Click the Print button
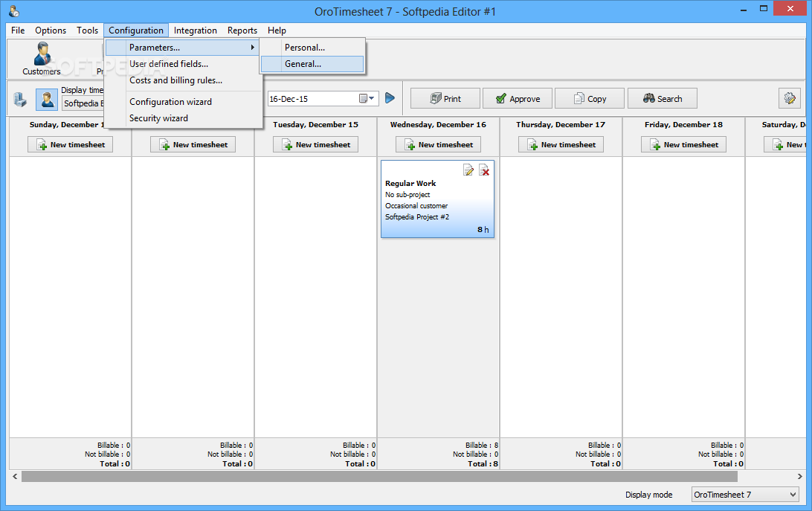Viewport: 812px width, 511px height. (x=445, y=98)
